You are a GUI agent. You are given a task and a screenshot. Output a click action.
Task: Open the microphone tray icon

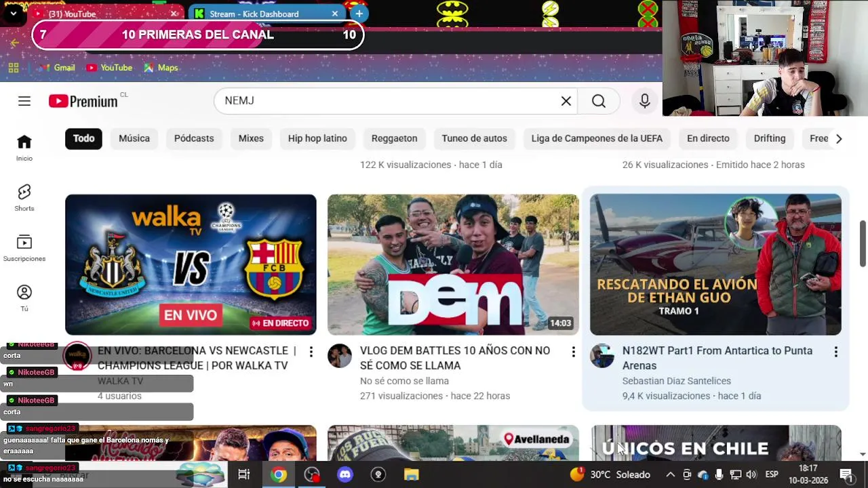(719, 474)
